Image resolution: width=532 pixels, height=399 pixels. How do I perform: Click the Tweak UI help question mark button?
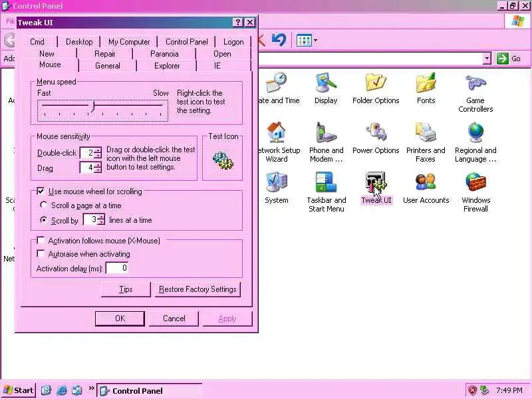point(238,23)
